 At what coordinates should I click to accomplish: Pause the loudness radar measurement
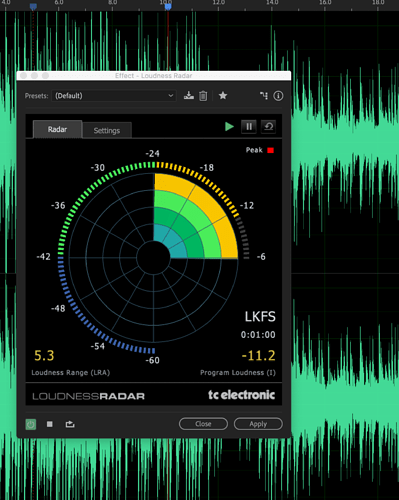[x=249, y=127]
